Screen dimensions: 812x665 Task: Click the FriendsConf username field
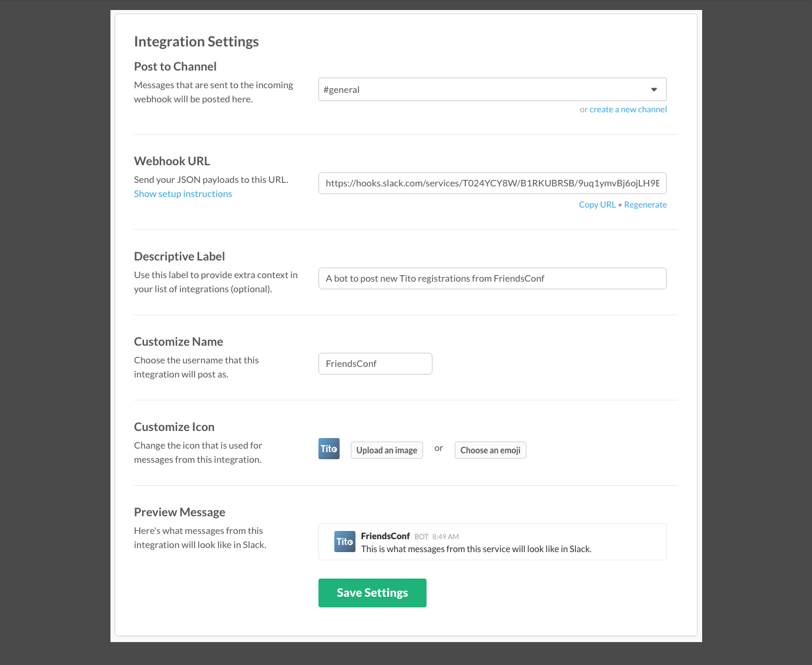(x=375, y=363)
